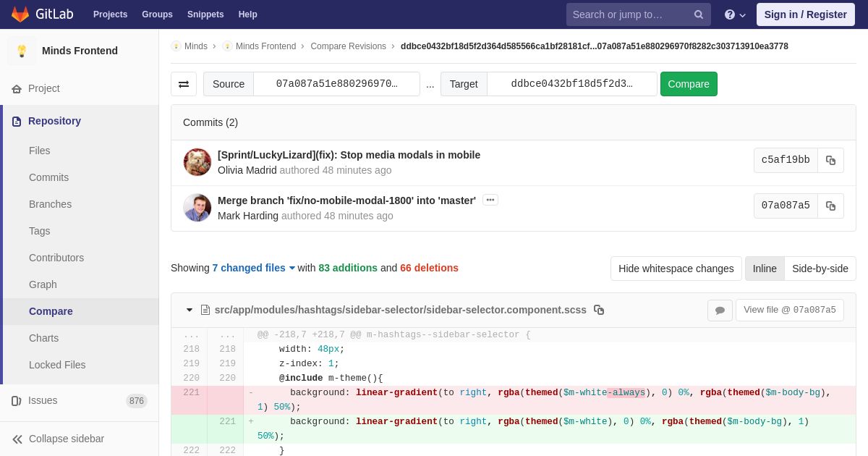Open Help in top navigation
The image size is (868, 456).
(248, 14)
